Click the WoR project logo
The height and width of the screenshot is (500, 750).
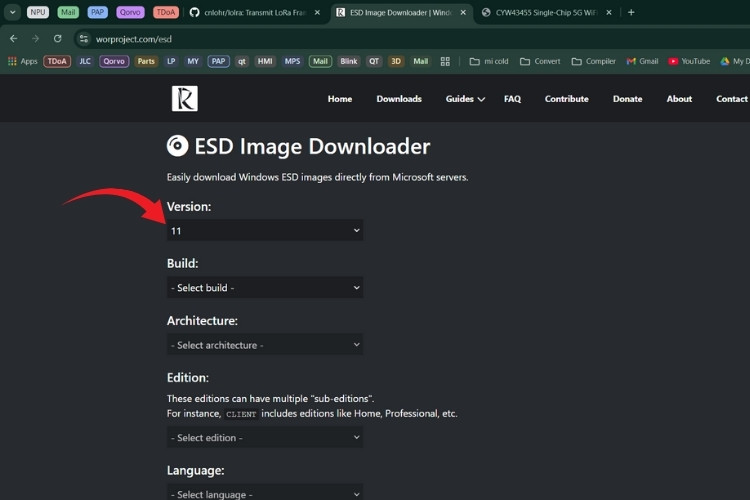pos(185,99)
